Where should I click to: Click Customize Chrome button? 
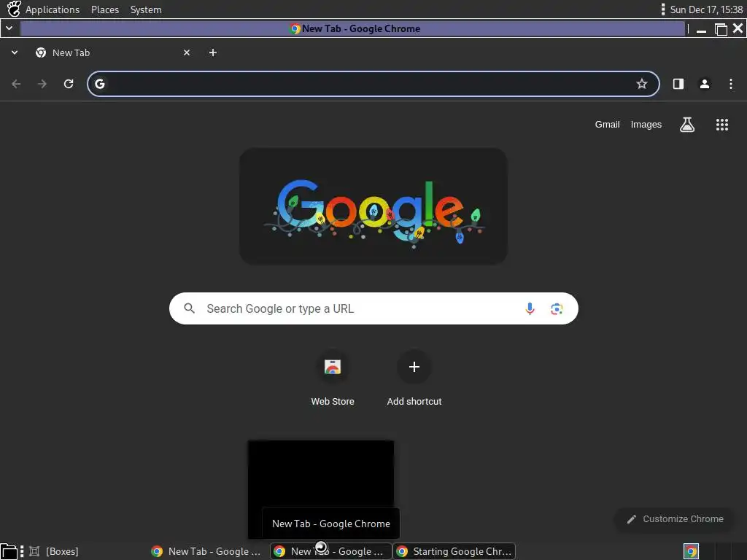tap(675, 519)
